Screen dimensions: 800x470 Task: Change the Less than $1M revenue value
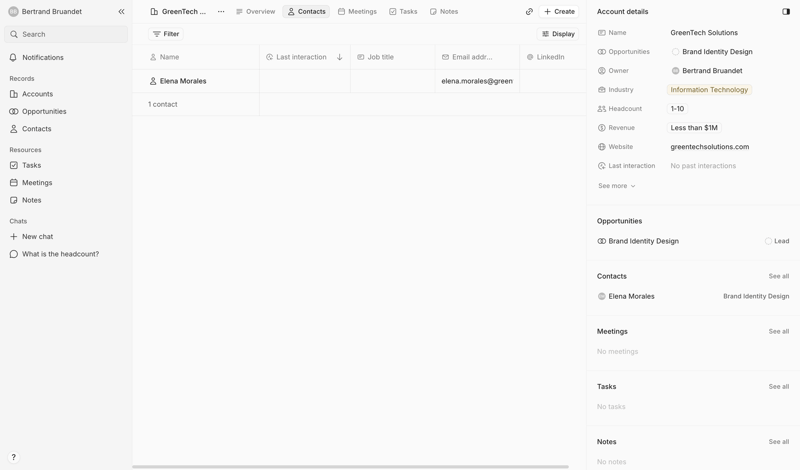(x=694, y=128)
